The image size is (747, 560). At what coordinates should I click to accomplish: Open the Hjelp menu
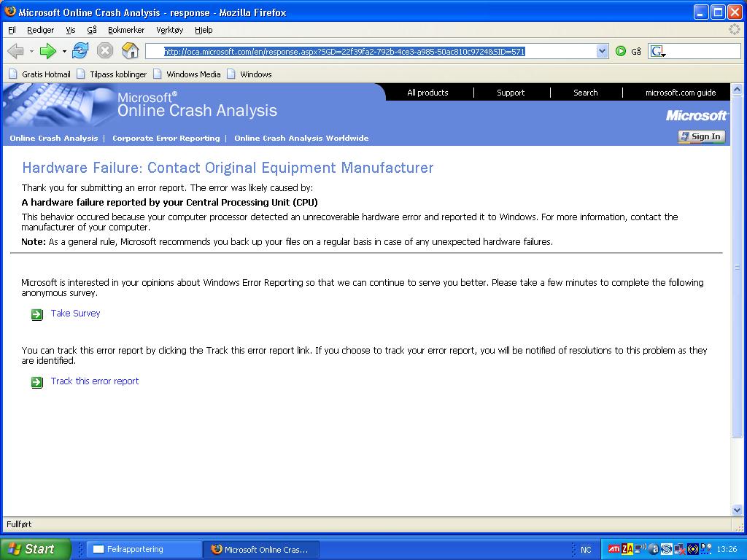click(x=204, y=30)
